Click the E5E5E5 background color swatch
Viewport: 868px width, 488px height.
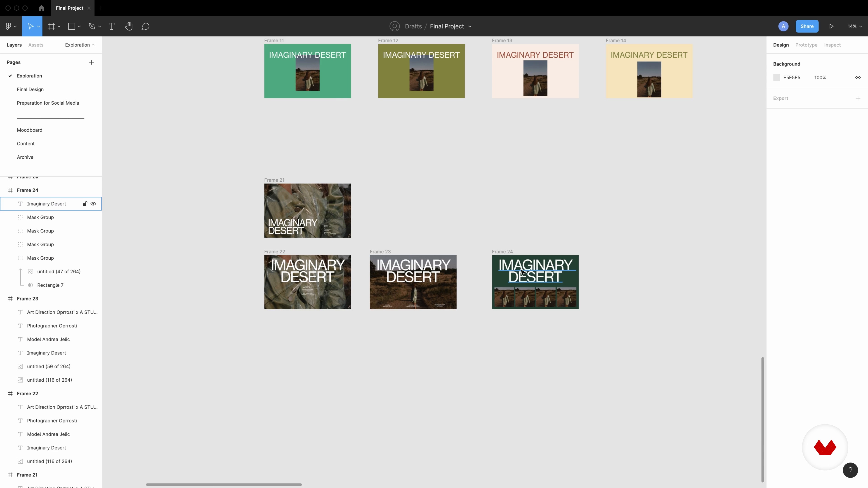(777, 77)
